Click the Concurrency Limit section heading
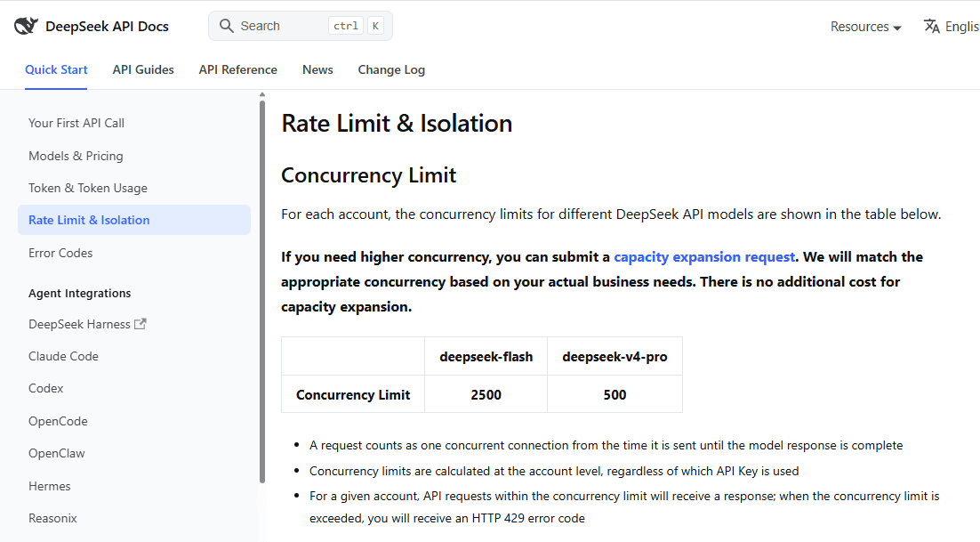The height and width of the screenshot is (542, 980). click(369, 175)
